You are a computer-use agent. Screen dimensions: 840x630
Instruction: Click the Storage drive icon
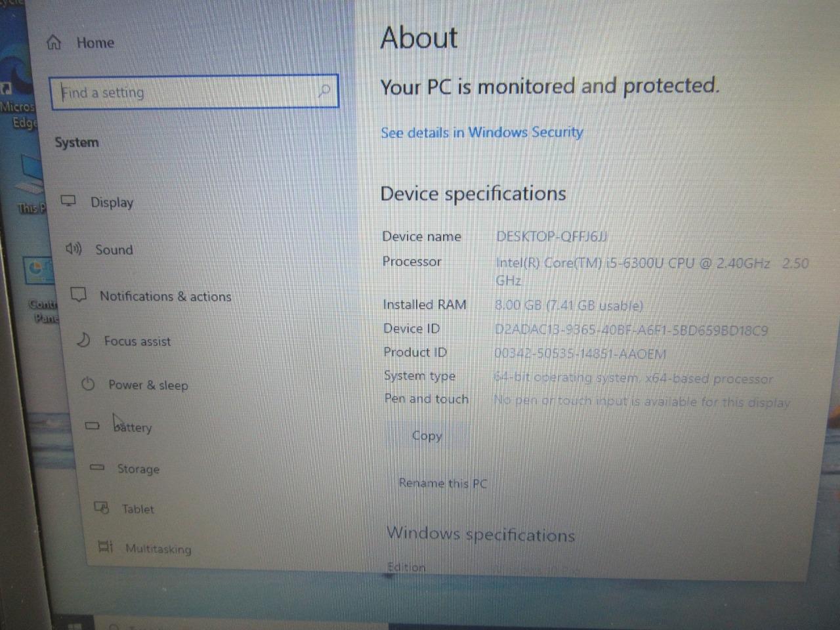[97, 467]
